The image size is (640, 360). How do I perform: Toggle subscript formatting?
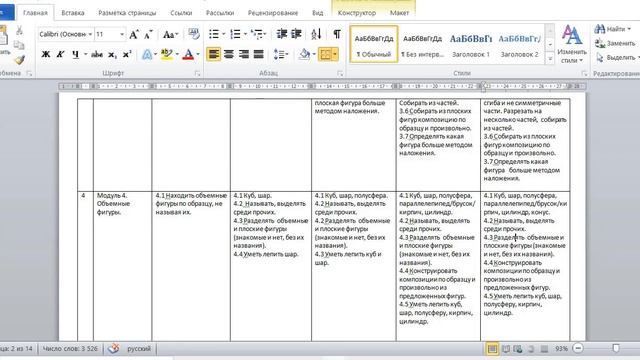[112, 54]
